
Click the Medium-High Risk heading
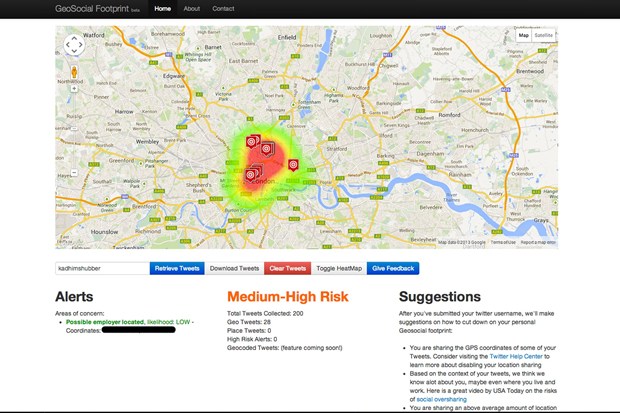click(288, 297)
